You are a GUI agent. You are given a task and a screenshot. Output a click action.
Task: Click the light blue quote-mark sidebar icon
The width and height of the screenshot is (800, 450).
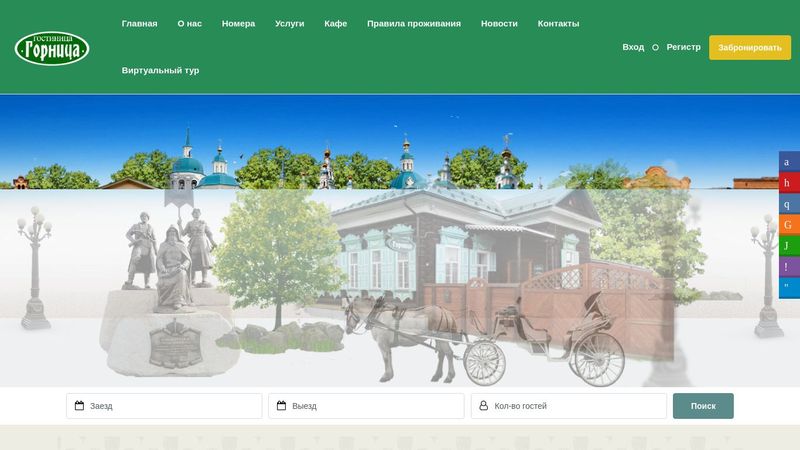[788, 288]
